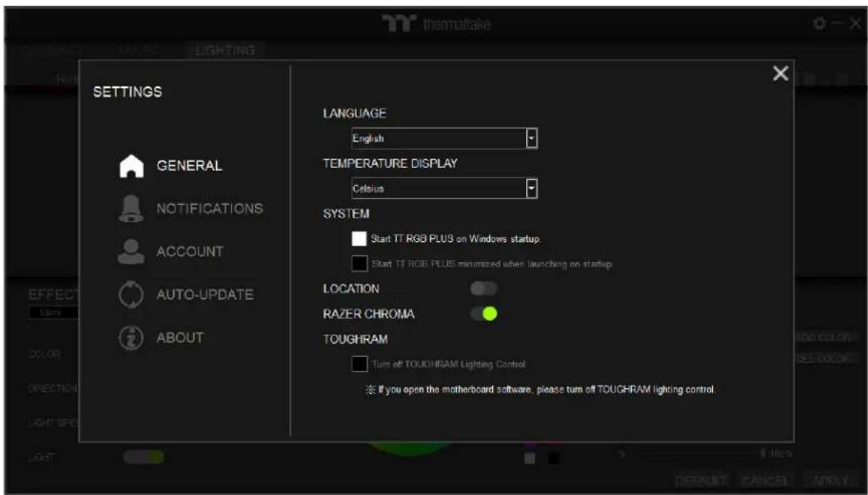Screen dimensions: 868x495
Task: Open the ABOUT settings section
Action: click(x=180, y=338)
